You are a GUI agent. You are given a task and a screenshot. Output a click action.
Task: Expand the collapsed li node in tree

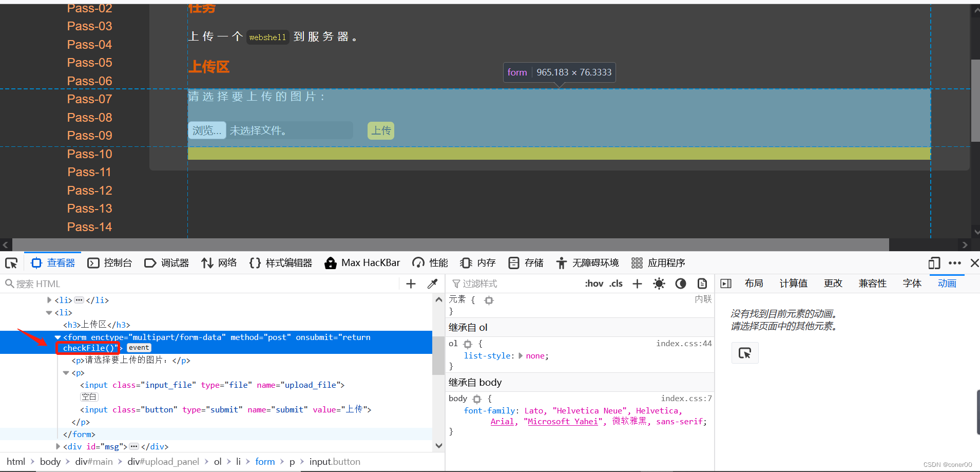[x=49, y=300]
